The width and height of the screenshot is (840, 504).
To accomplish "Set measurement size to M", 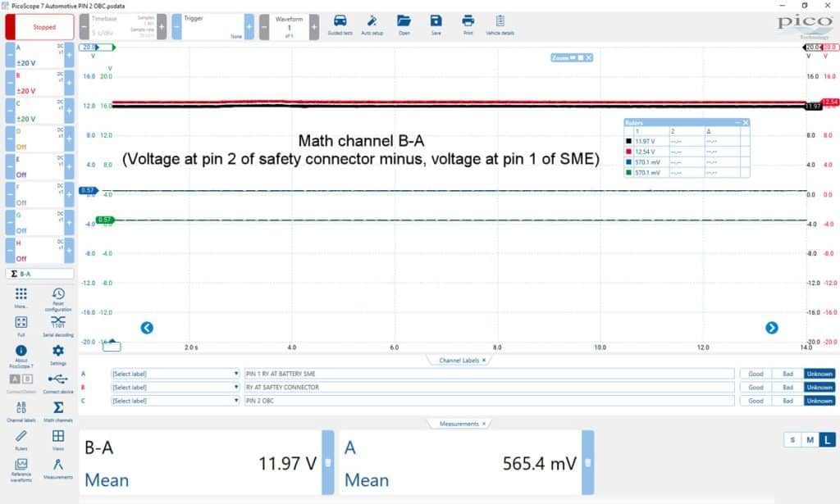I will 810,440.
